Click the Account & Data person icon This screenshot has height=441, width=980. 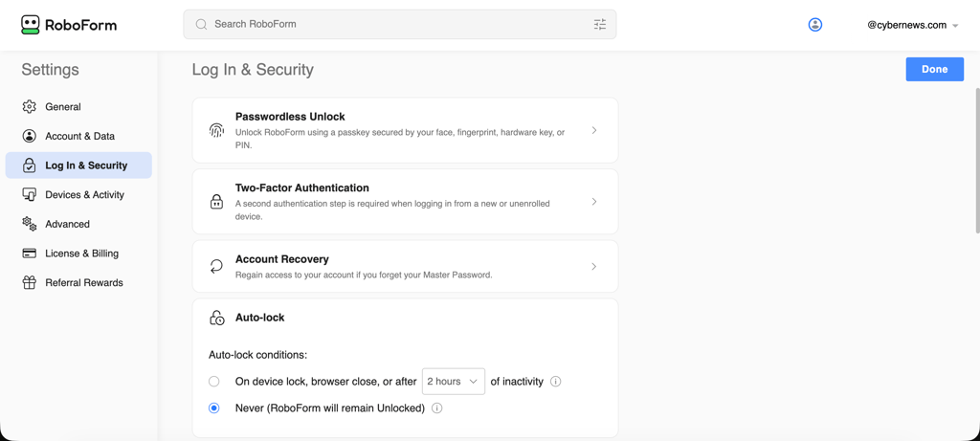30,136
